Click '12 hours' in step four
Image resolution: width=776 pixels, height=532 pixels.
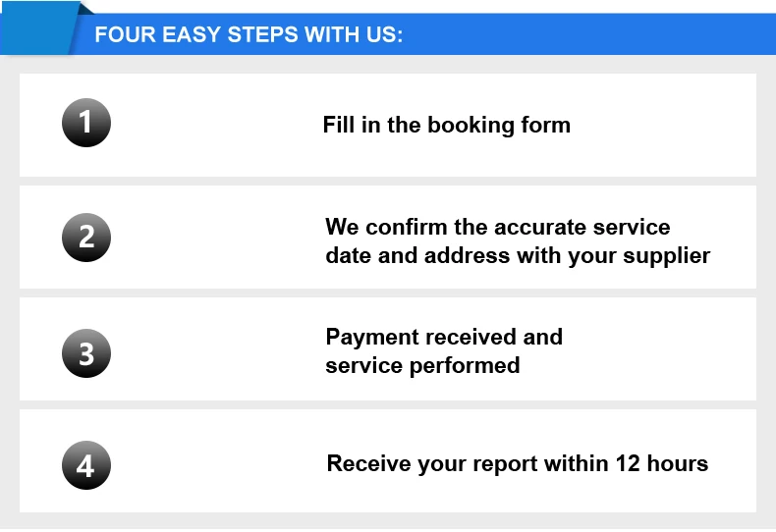pos(662,463)
